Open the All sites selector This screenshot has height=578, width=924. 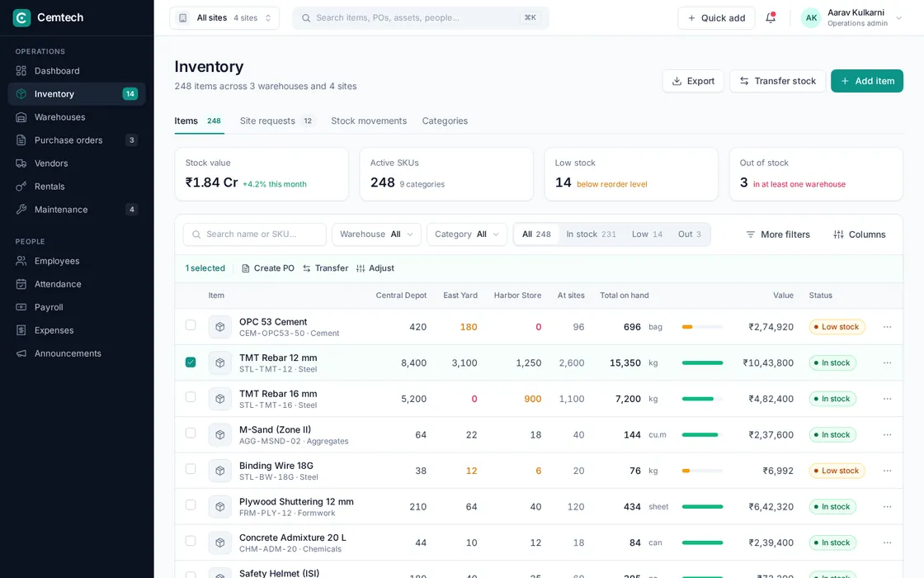[224, 17]
